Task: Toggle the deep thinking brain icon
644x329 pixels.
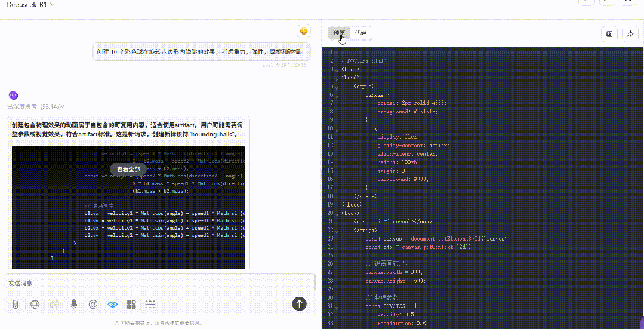Action: (x=54, y=304)
